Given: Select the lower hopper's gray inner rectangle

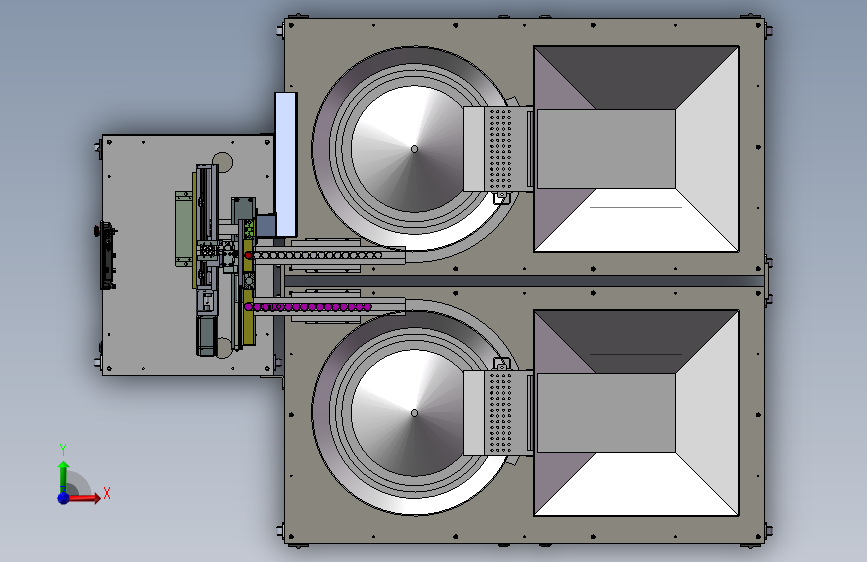Looking at the screenshot, I should coord(606,413).
